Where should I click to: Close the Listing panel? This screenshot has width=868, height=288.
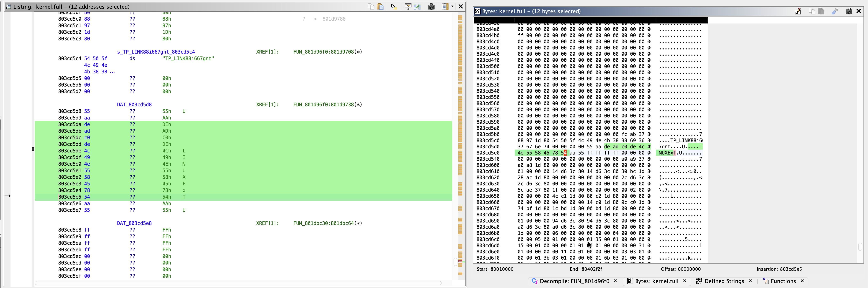461,6
